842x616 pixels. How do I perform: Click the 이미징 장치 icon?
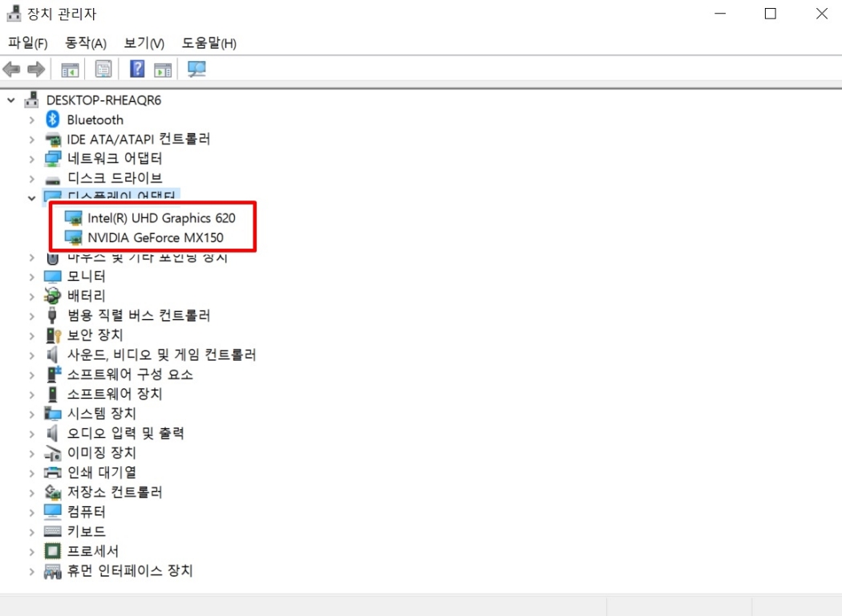[53, 453]
